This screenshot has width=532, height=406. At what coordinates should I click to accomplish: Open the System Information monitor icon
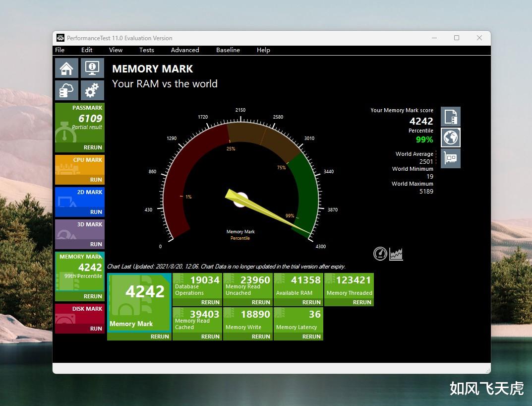click(92, 68)
